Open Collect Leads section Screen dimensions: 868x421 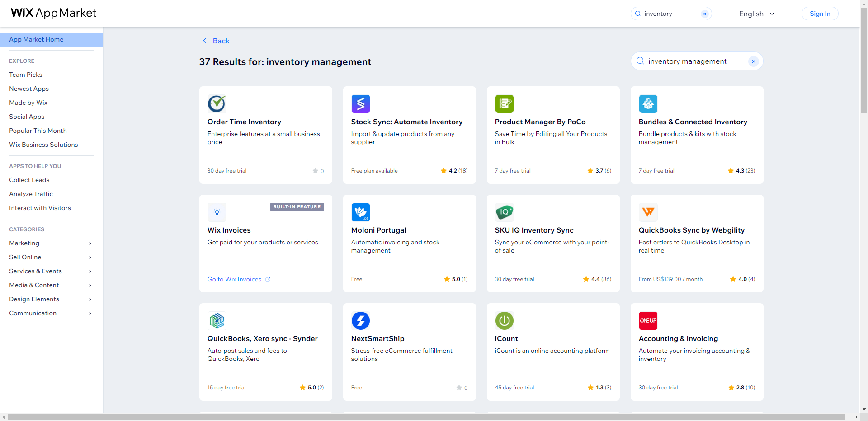click(x=29, y=180)
